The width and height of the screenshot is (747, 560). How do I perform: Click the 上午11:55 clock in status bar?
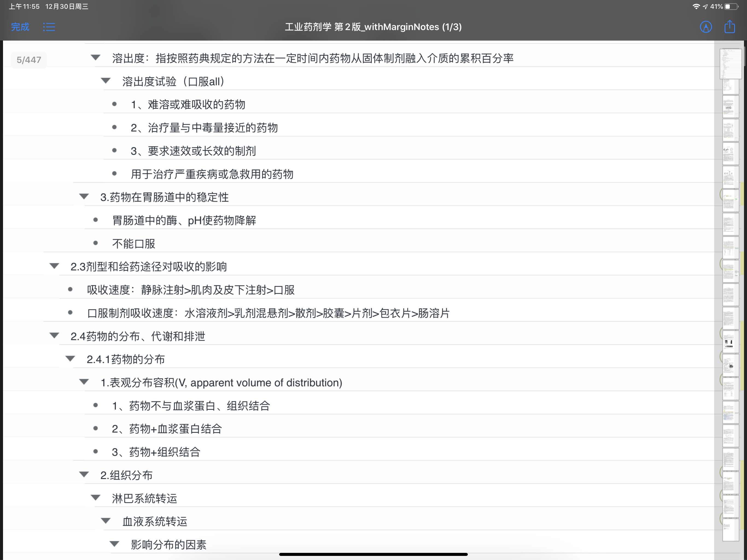click(24, 6)
